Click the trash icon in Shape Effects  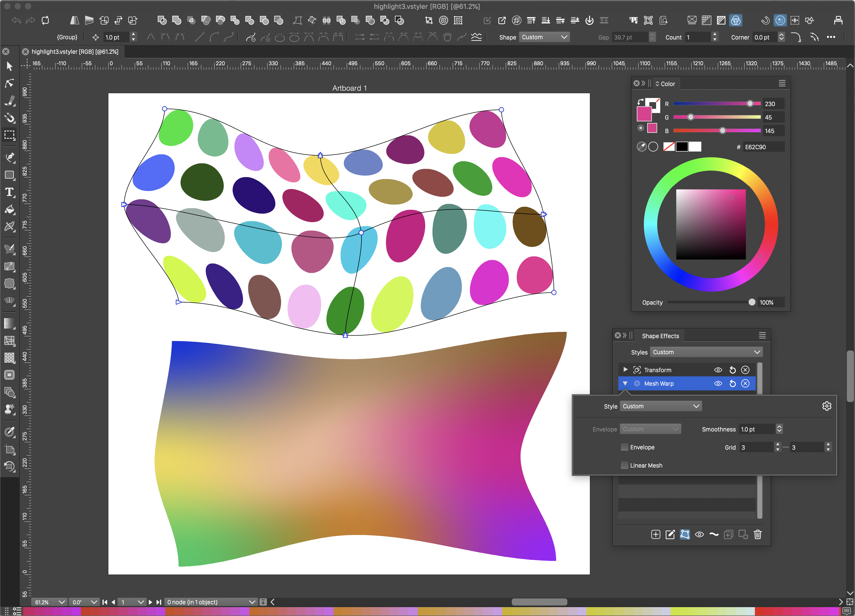(757, 534)
